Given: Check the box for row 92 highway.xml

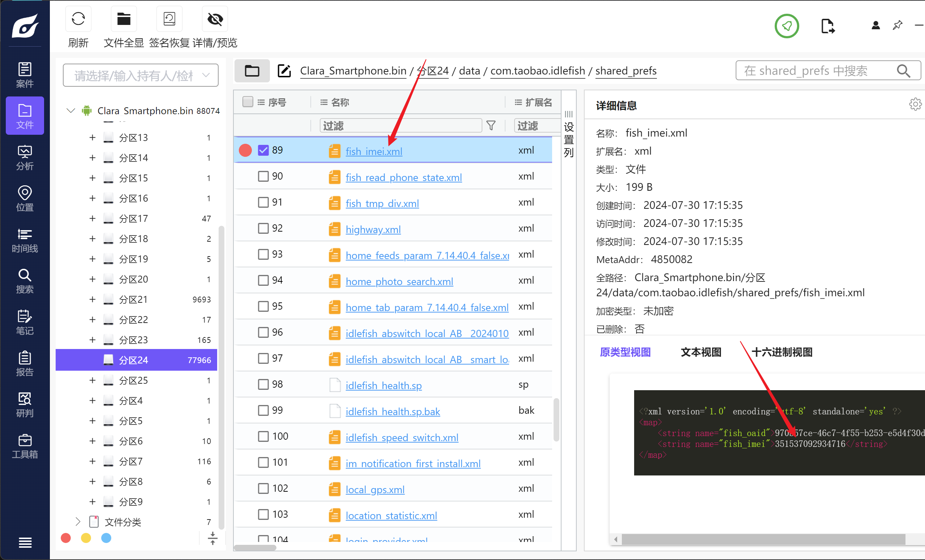Looking at the screenshot, I should pyautogui.click(x=263, y=228).
